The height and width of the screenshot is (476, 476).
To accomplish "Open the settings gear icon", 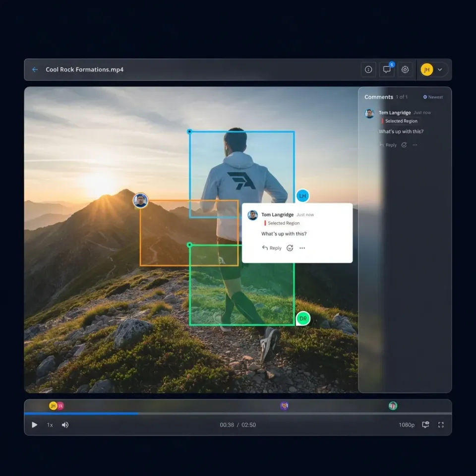I will 406,69.
